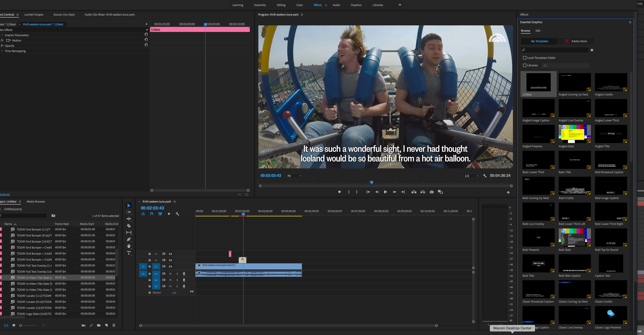Image resolution: width=644 pixels, height=335 pixels.
Task: Click the Export Frame camera icon
Action: click(432, 192)
